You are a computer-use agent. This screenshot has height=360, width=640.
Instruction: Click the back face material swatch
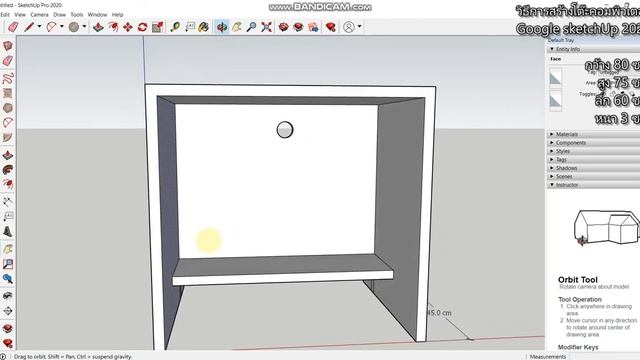coord(556,101)
